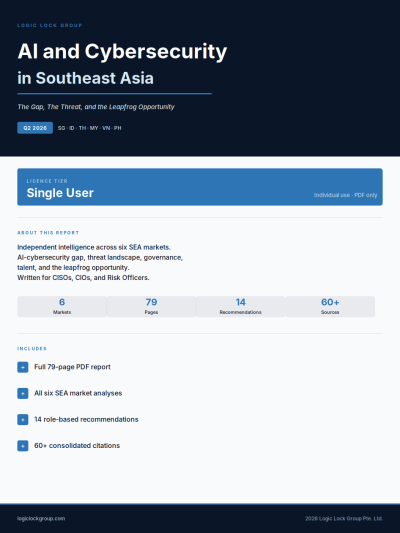The image size is (400, 533).
Task: Click the 60+ Sources stat card
Action: (330, 306)
